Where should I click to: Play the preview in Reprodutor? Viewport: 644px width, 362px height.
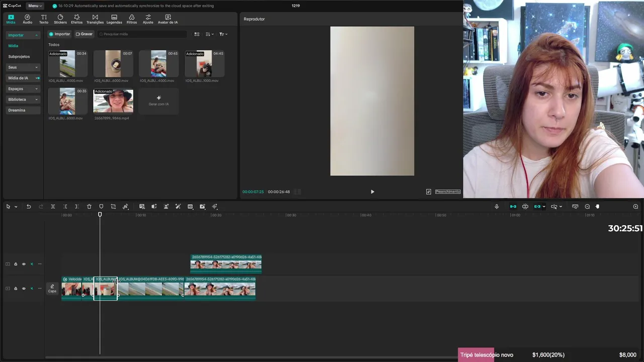coord(372,192)
